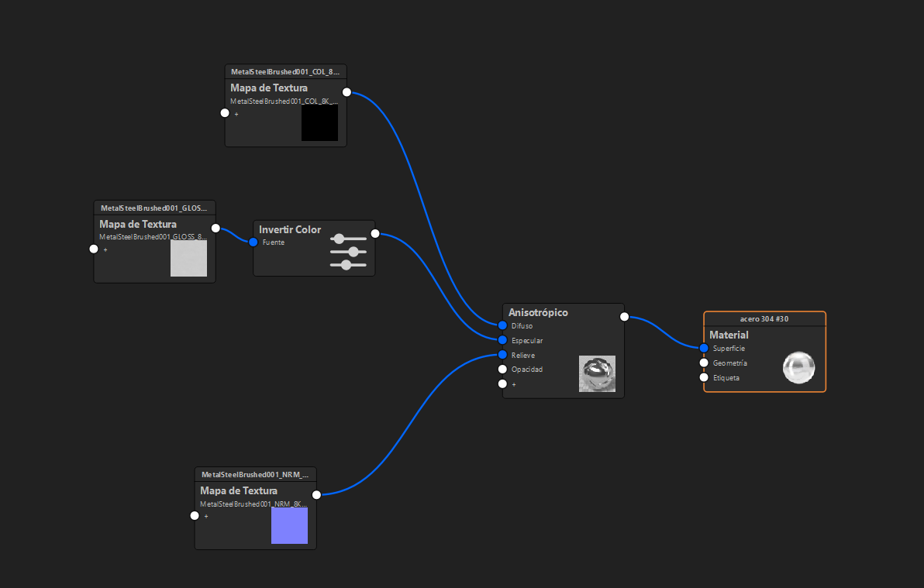
Task: Click the output socket of the Anisotrópico node
Action: point(624,316)
